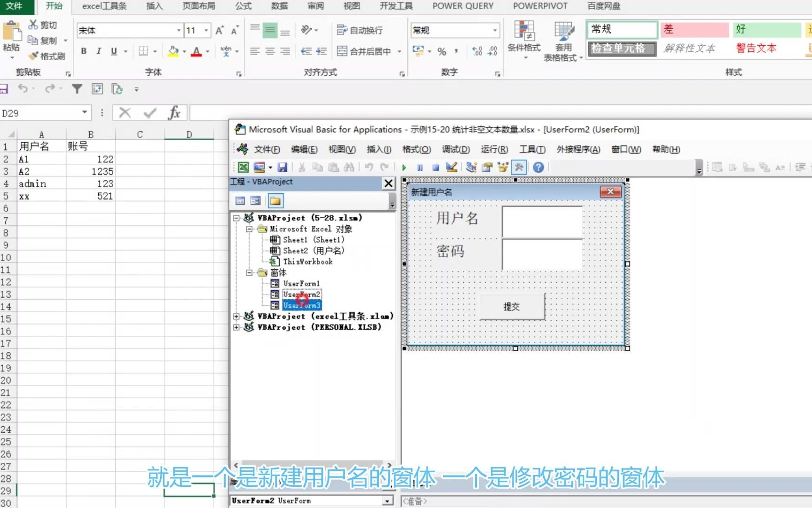
Task: Open the VBA 工具(T) menu
Action: pos(532,149)
